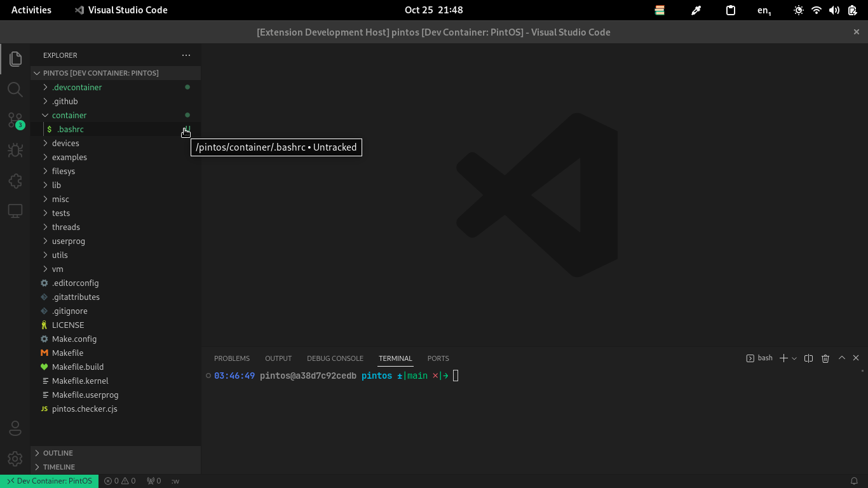Open the .editorconfig file
Screen dimensions: 868x488
(x=116, y=283)
